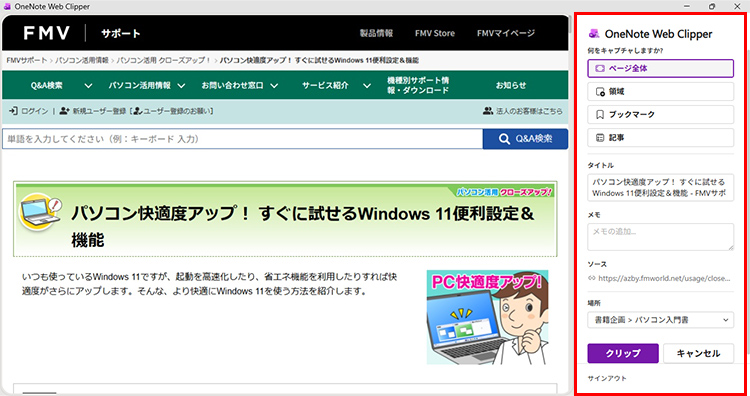Open 機種別サポート情報・ダウンロード menu item
Image resolution: width=750 pixels, height=396 pixels.
tap(418, 85)
